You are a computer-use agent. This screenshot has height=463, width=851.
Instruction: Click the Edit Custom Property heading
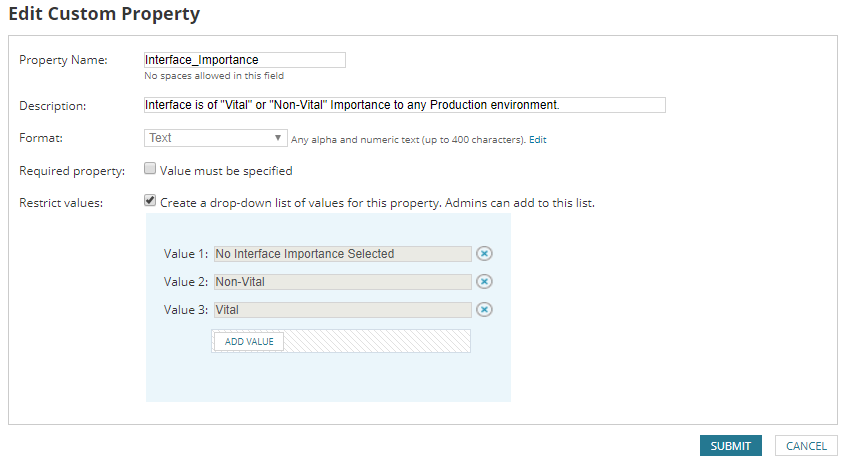104,14
